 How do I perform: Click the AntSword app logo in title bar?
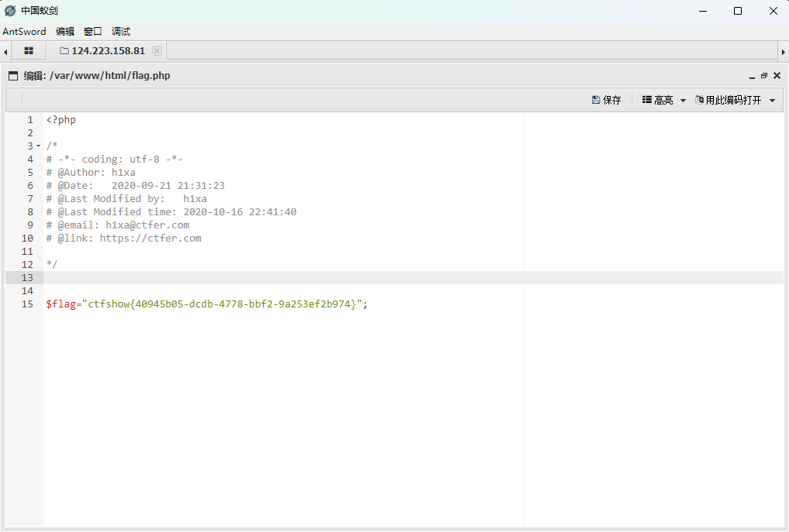coord(10,11)
